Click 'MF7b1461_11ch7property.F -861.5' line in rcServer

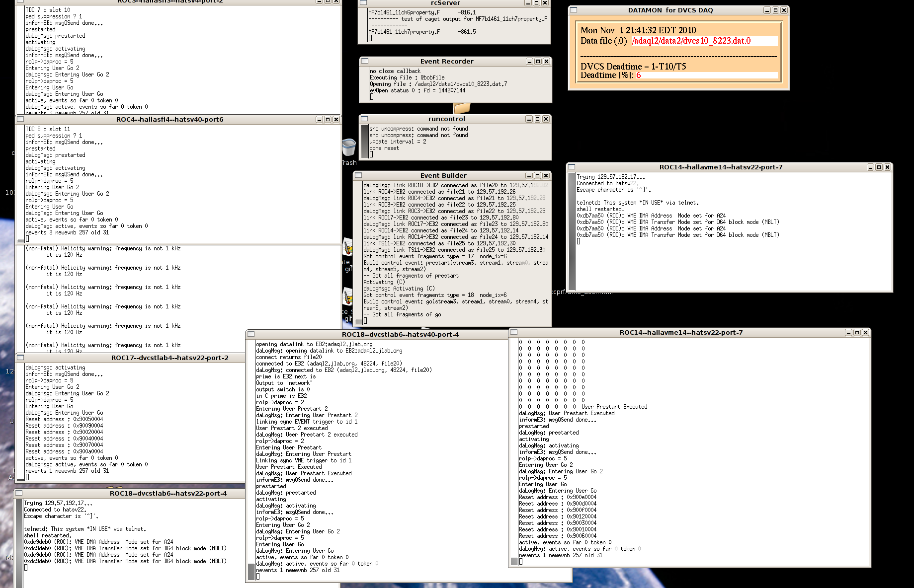pos(422,32)
